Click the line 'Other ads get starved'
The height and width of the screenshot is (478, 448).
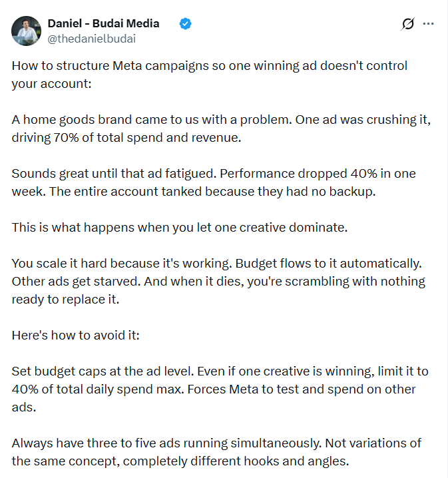[218, 282]
